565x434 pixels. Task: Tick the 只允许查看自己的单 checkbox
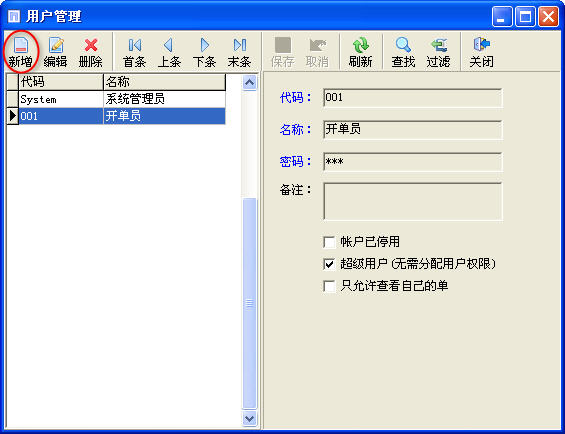[x=329, y=286]
